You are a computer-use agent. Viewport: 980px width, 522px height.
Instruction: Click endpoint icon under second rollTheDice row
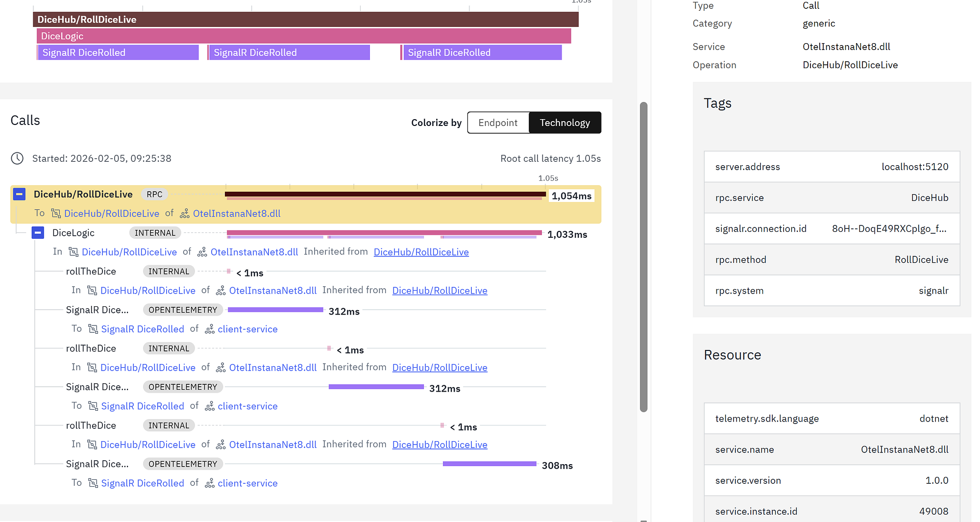pos(92,368)
